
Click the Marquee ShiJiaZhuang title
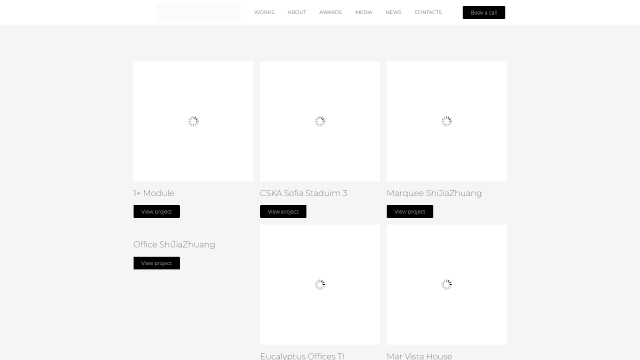coord(434,193)
